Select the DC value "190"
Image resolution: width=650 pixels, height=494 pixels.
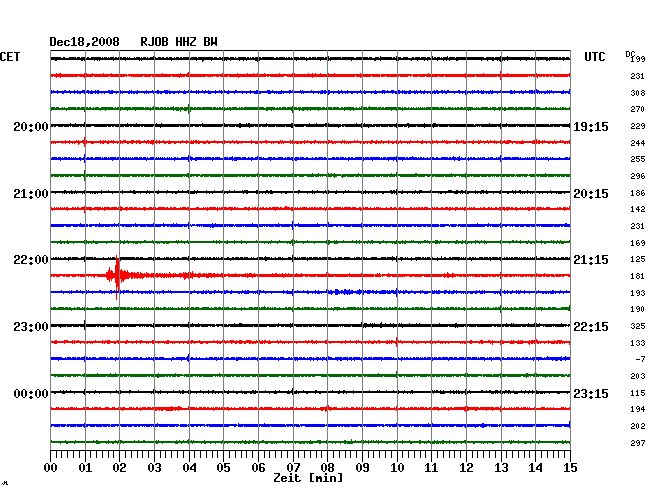click(x=638, y=309)
